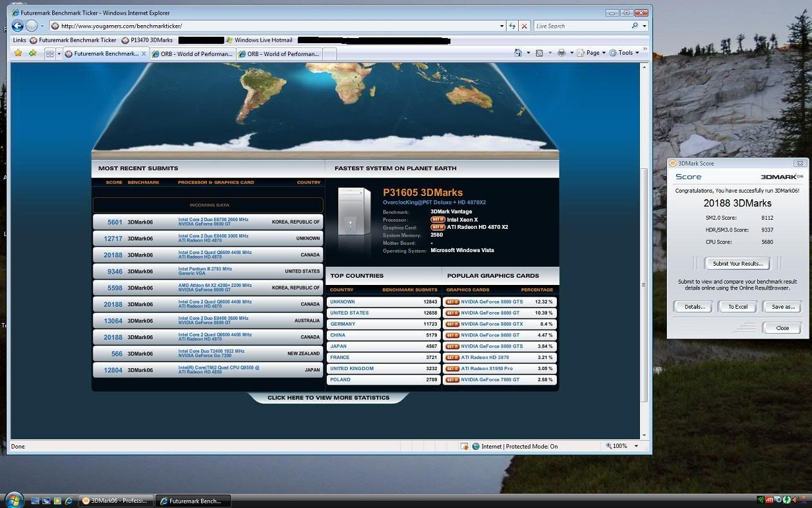Click Submit Your Results button
Image resolution: width=812 pixels, height=508 pixels.
737,264
